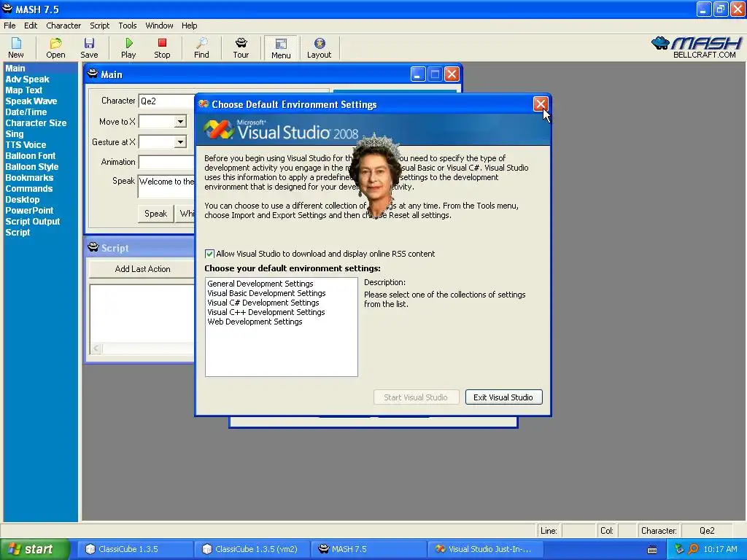747x560 pixels.
Task: Select Script at the sidebar bottom
Action: click(x=18, y=233)
